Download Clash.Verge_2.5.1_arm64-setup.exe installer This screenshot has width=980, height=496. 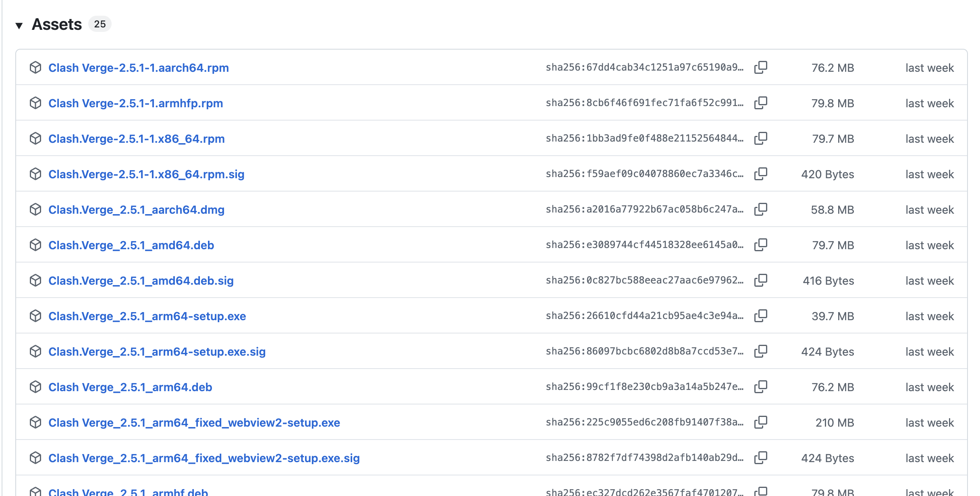[x=147, y=316]
